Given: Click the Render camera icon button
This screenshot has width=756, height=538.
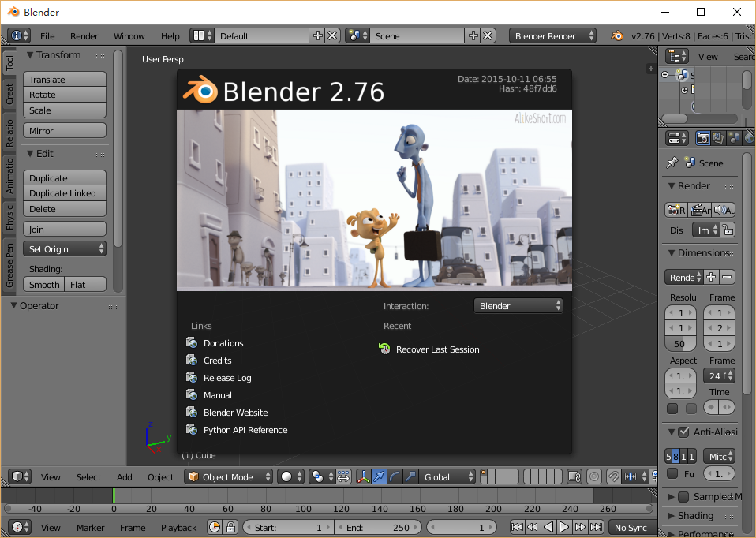Looking at the screenshot, I should point(675,210).
